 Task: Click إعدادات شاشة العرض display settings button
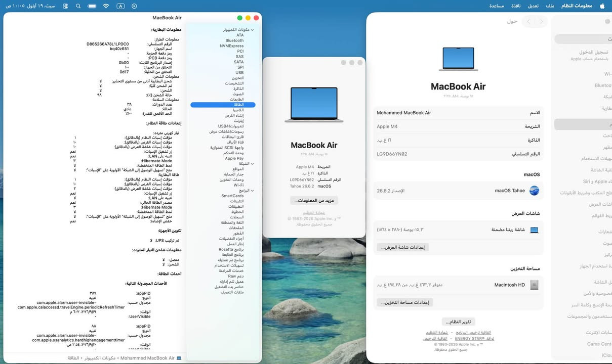[403, 247]
